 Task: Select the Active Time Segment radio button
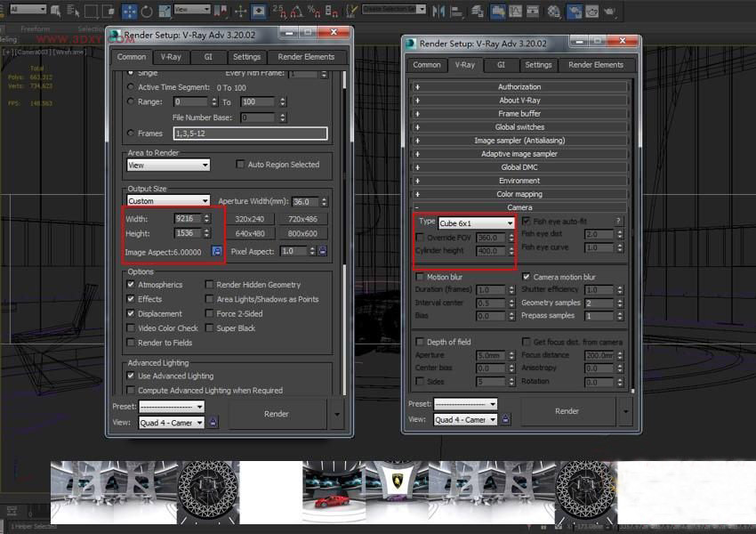pyautogui.click(x=131, y=87)
